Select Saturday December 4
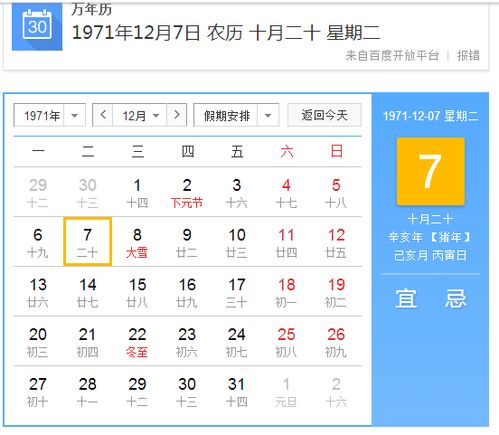Screen dimensions: 499x435 tap(286, 193)
